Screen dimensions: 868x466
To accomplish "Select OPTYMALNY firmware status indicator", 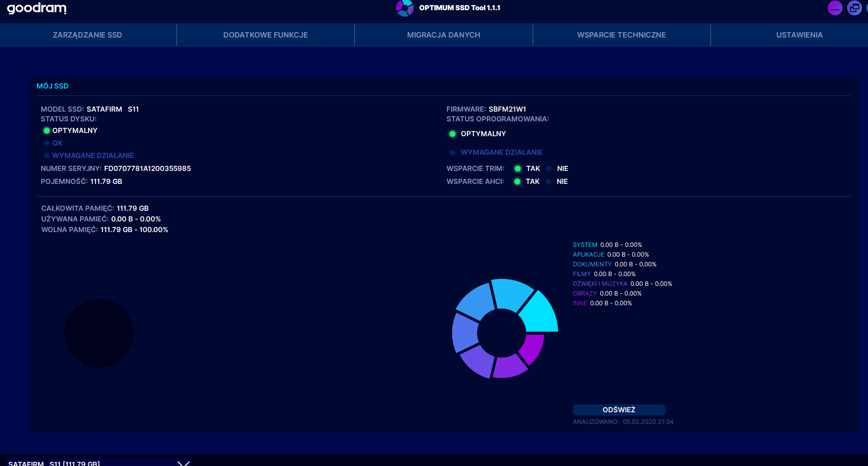I will (x=453, y=134).
